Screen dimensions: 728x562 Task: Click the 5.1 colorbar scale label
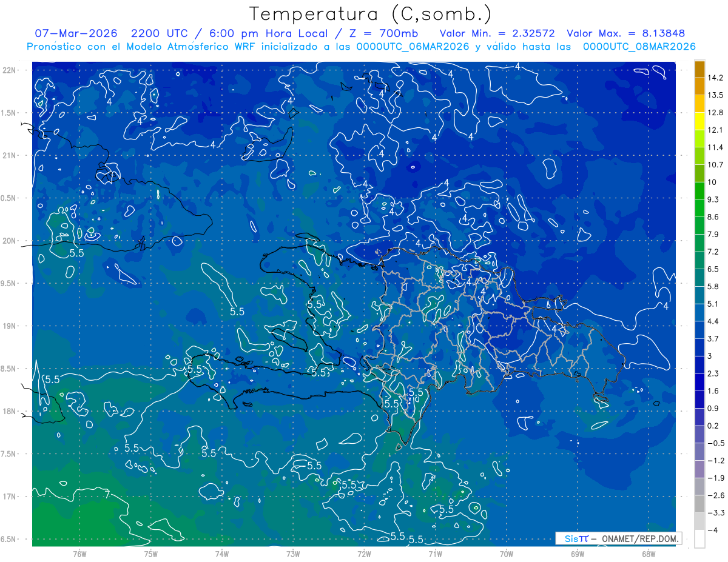(712, 304)
